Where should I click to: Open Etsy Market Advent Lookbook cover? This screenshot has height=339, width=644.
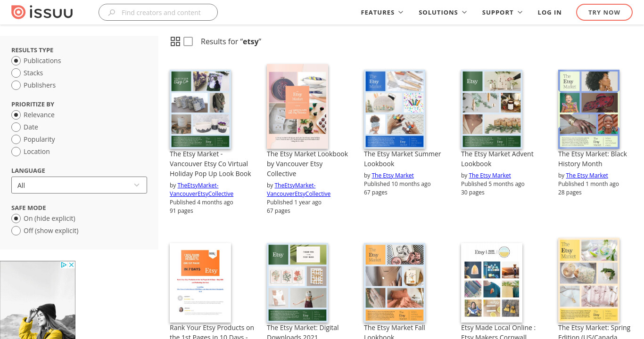coord(492,109)
